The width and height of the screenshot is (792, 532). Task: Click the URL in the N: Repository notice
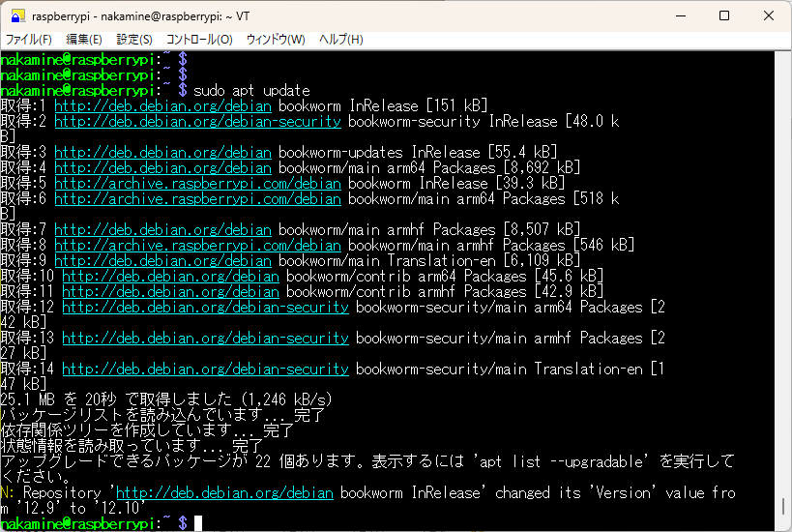click(224, 492)
